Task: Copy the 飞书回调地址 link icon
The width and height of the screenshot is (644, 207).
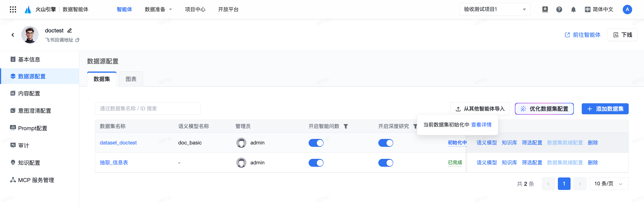Action: (78, 40)
